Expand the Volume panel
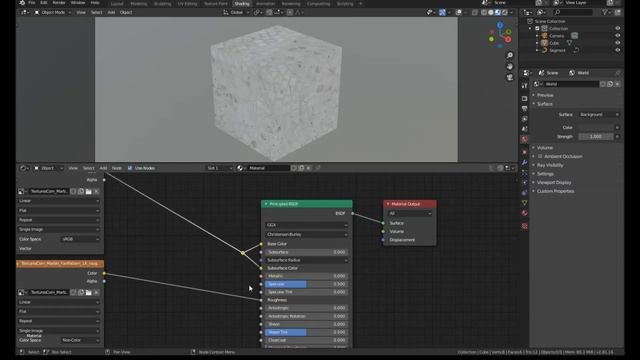The width and height of the screenshot is (640, 360). (544, 148)
